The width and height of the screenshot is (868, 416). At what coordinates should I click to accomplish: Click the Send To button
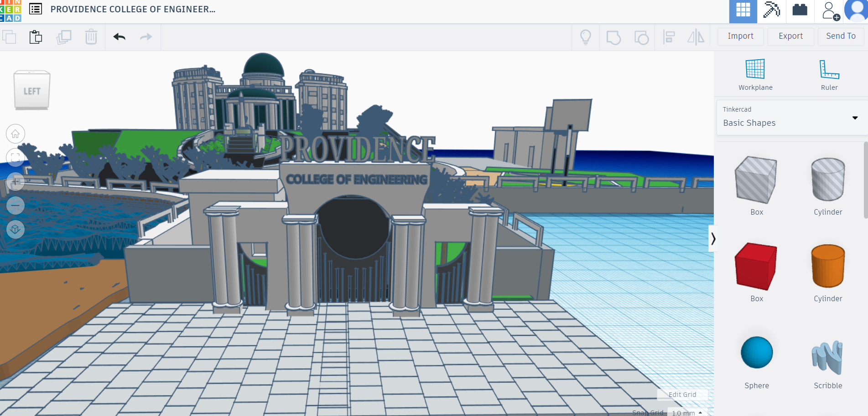click(841, 36)
